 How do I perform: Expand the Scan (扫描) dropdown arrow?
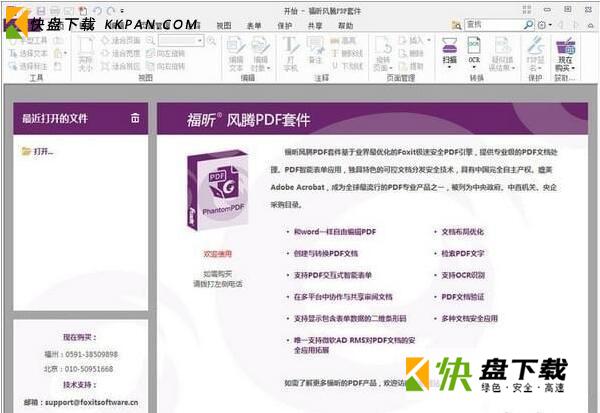(x=449, y=67)
